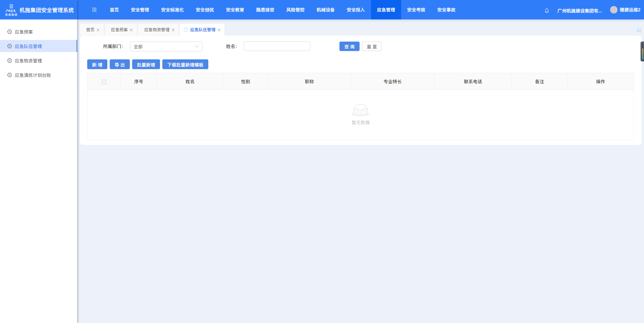Click the 应急演练计划台账 sidebar icon
The image size is (644, 323).
coord(10,75)
